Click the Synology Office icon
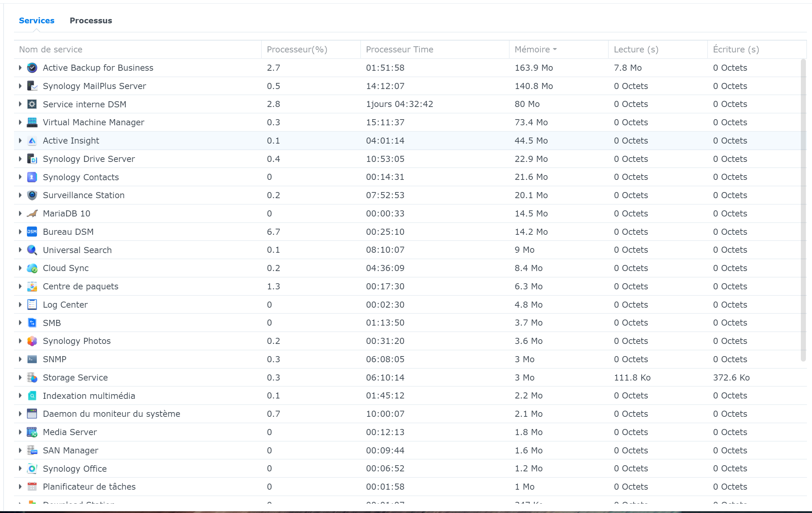 coord(32,468)
